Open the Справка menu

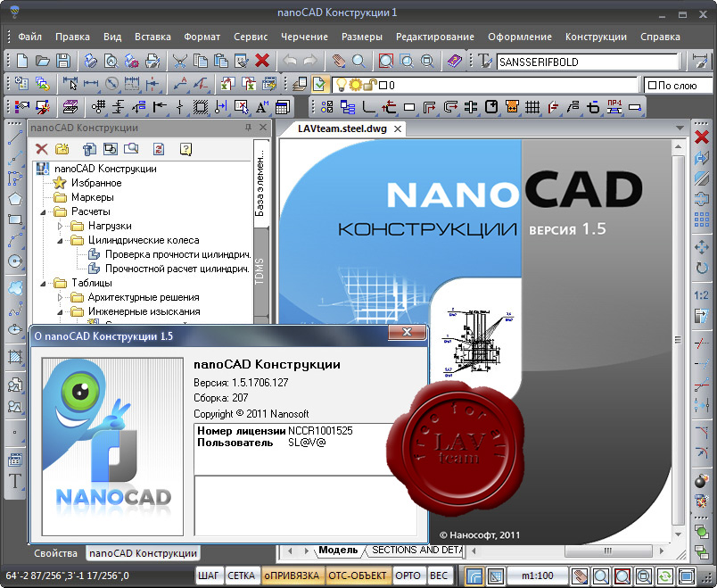[660, 37]
